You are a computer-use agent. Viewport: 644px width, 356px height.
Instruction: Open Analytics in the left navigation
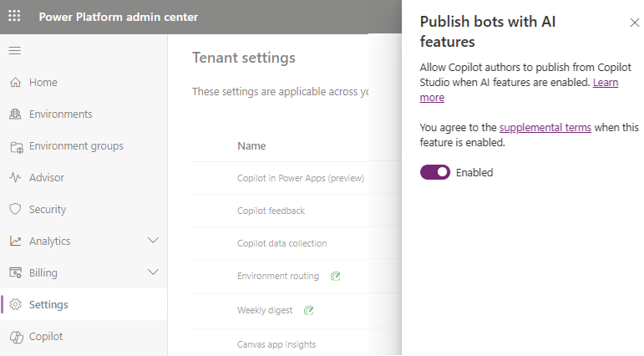49,242
